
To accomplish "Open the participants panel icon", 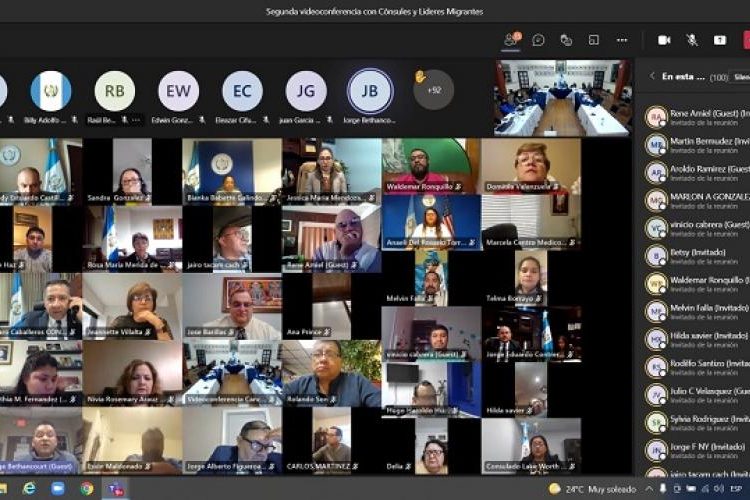I will (511, 40).
